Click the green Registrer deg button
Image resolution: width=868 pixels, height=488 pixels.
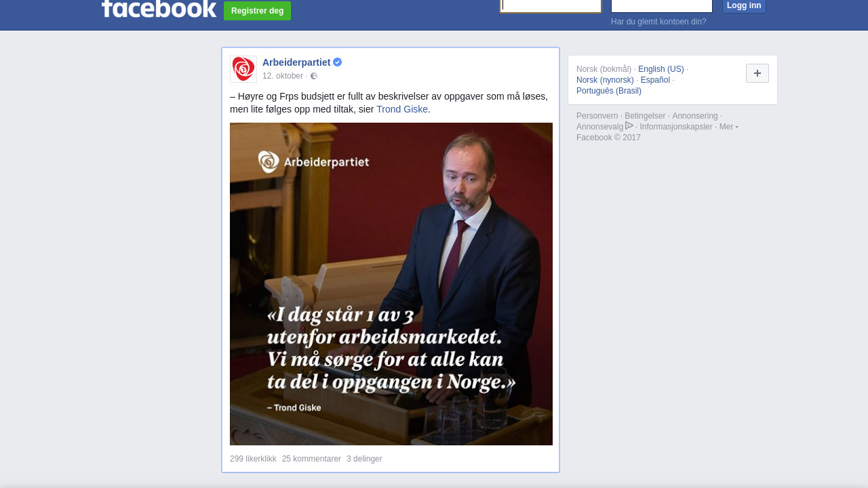257,11
